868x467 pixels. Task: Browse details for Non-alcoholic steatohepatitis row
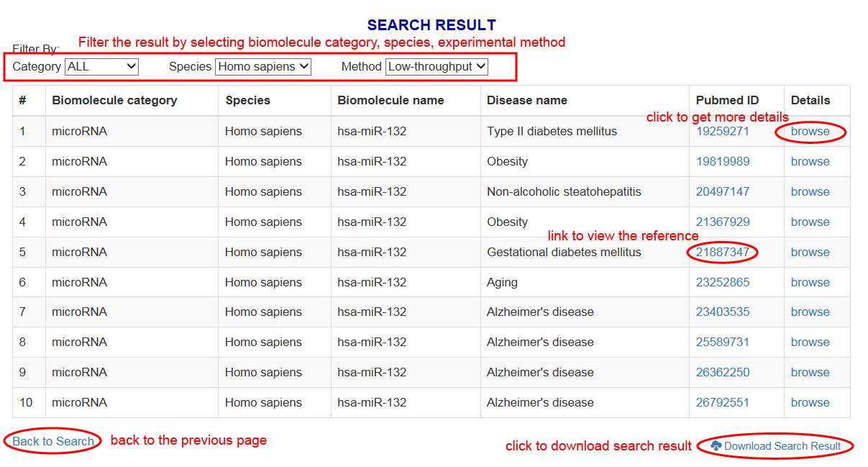tap(810, 192)
